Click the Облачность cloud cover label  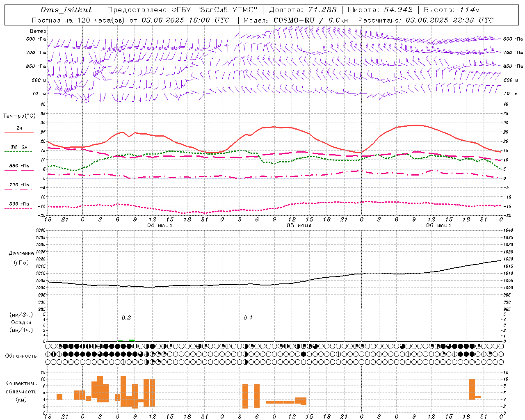click(x=21, y=356)
